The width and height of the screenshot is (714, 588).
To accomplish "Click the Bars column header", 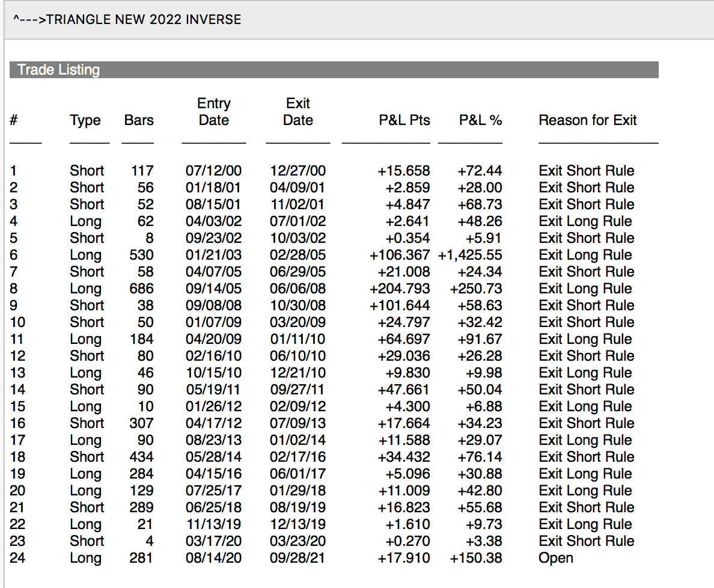I will click(x=139, y=120).
